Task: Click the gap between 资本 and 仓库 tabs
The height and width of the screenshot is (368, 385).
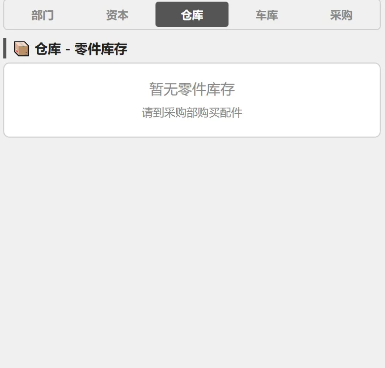Action: click(x=155, y=15)
